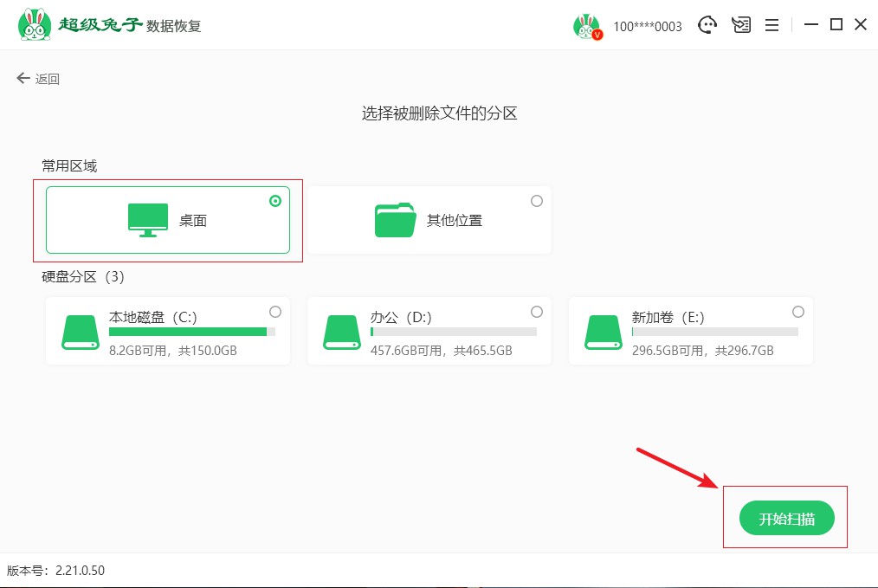Click the Super Rabbit logo icon

[35, 25]
